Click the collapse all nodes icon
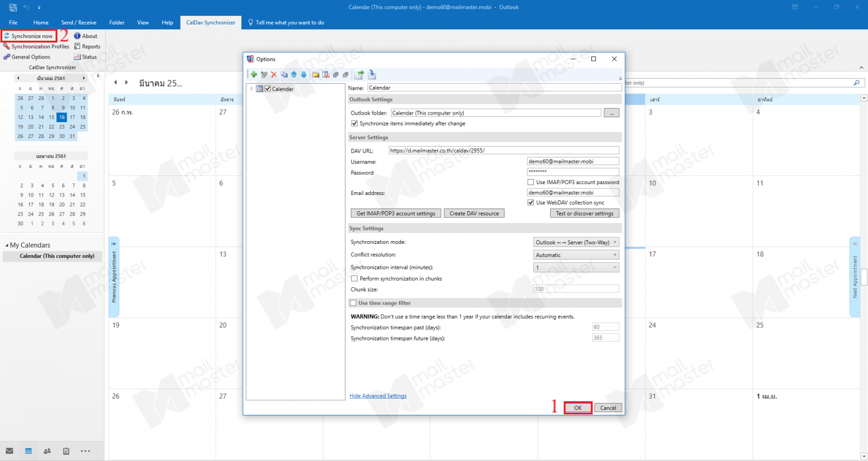The image size is (868, 461). [346, 74]
